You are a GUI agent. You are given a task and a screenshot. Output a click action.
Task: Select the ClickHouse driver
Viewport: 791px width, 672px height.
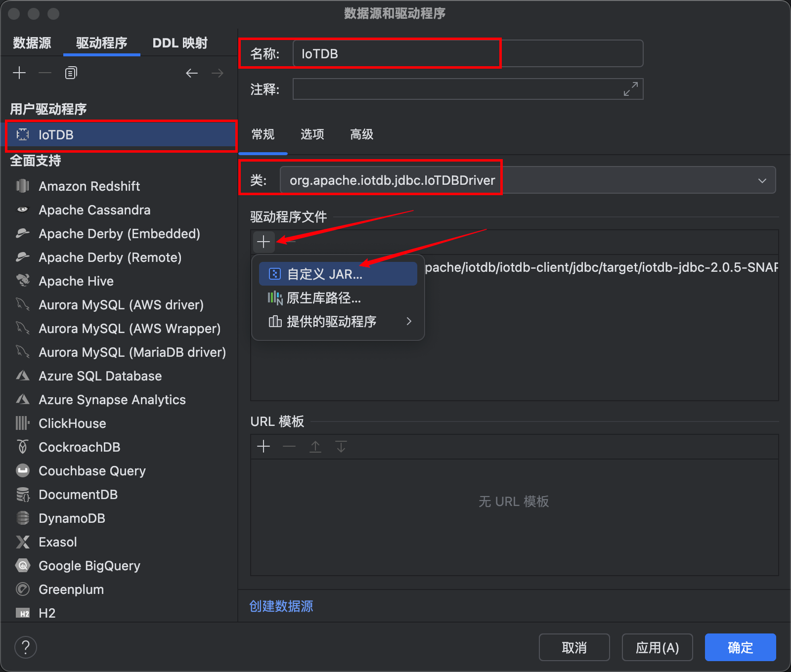click(x=72, y=423)
